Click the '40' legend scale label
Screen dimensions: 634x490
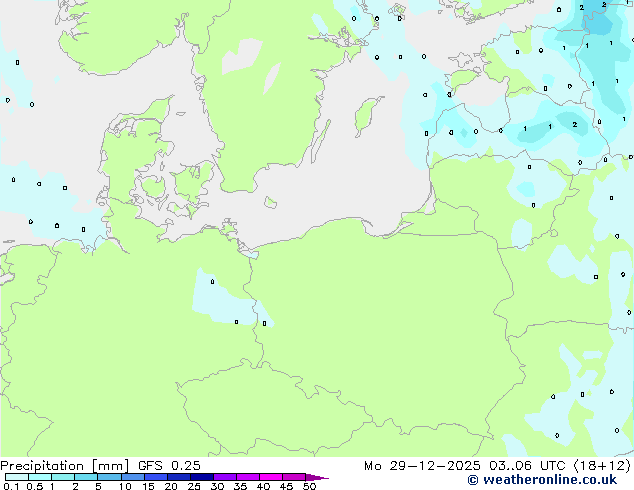coord(263,486)
